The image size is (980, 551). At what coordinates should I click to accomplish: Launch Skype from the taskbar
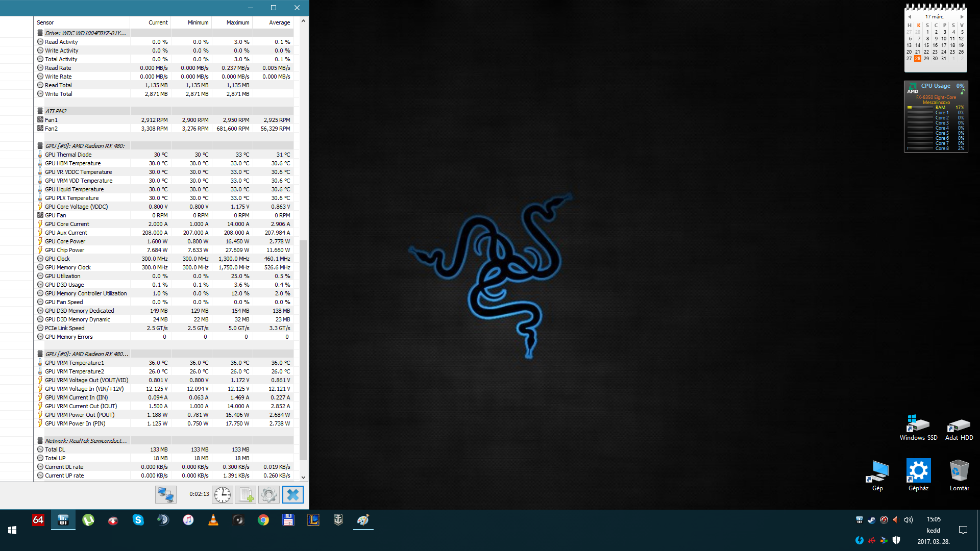click(x=138, y=520)
